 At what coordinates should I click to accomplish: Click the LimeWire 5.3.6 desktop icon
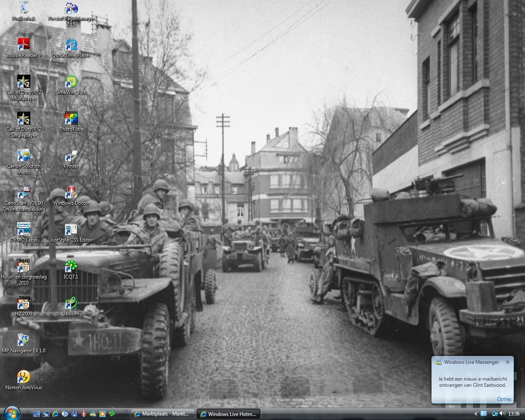(71, 82)
